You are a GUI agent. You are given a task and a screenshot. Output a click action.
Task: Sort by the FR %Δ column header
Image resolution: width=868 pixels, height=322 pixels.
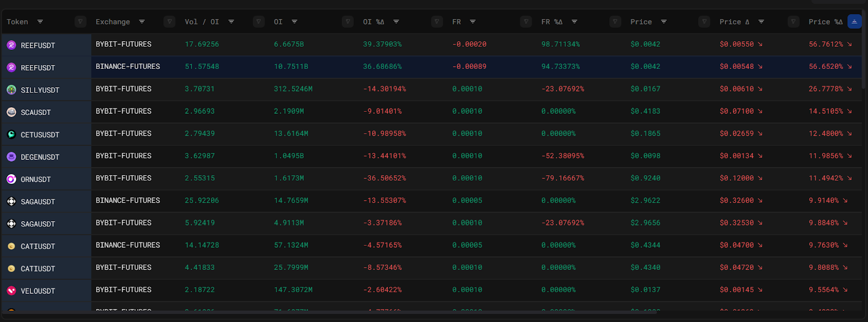(x=552, y=22)
